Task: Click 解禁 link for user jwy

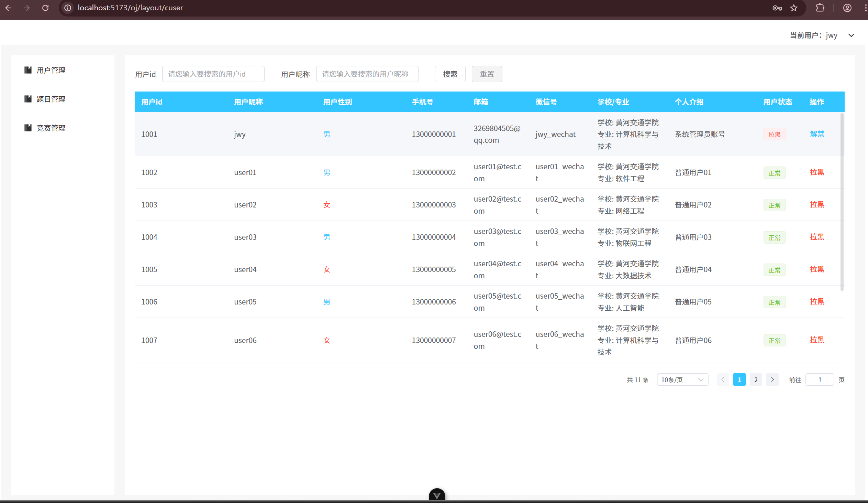Action: click(817, 134)
